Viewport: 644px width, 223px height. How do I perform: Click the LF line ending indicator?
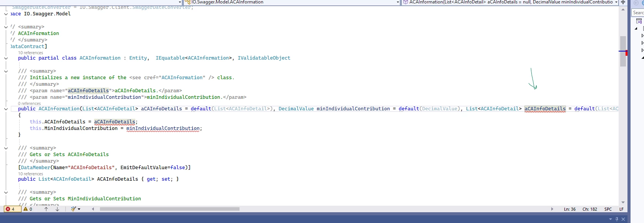click(621, 209)
